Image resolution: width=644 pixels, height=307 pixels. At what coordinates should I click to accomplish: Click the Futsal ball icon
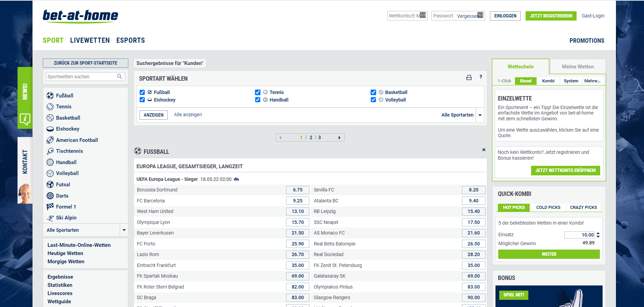pos(50,184)
